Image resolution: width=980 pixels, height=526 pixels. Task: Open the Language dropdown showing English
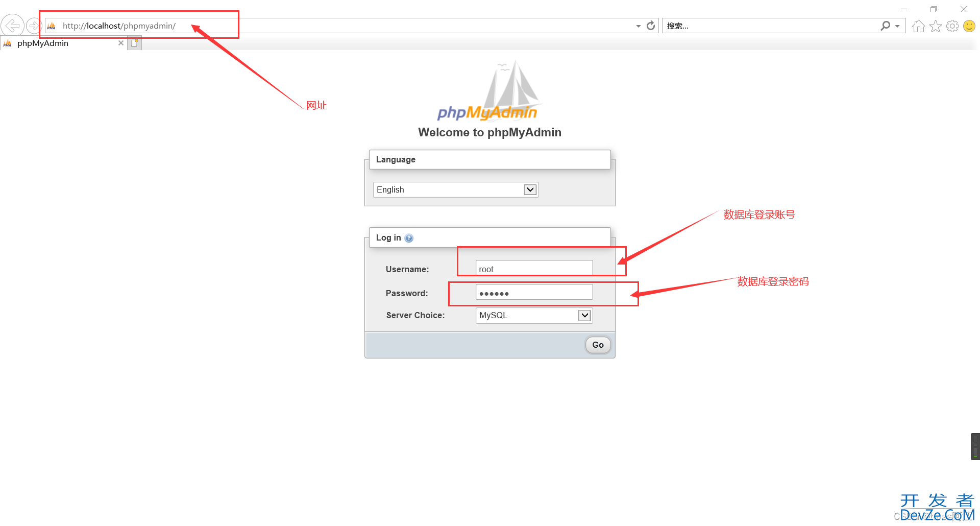[x=456, y=189]
